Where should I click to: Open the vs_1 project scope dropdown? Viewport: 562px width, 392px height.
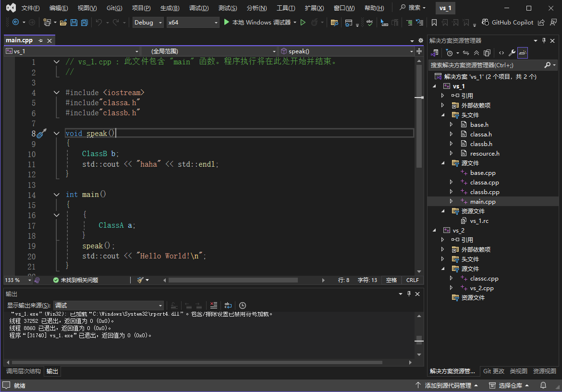point(72,51)
